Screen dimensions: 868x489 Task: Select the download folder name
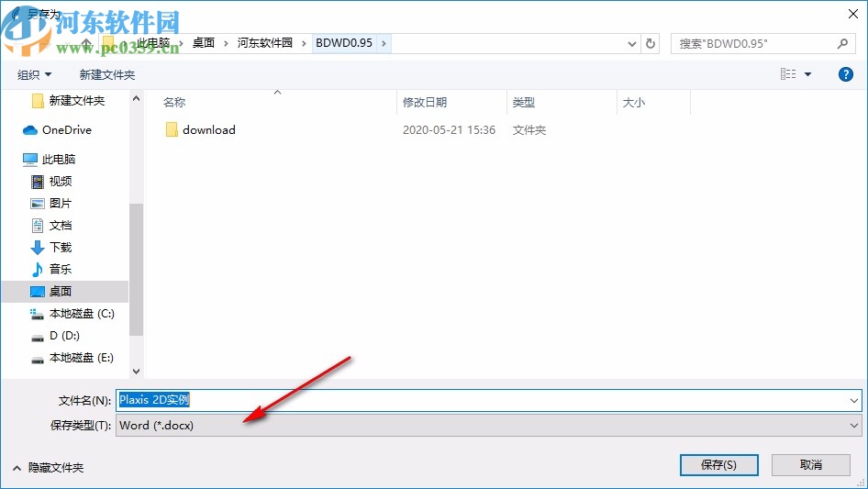click(x=208, y=129)
